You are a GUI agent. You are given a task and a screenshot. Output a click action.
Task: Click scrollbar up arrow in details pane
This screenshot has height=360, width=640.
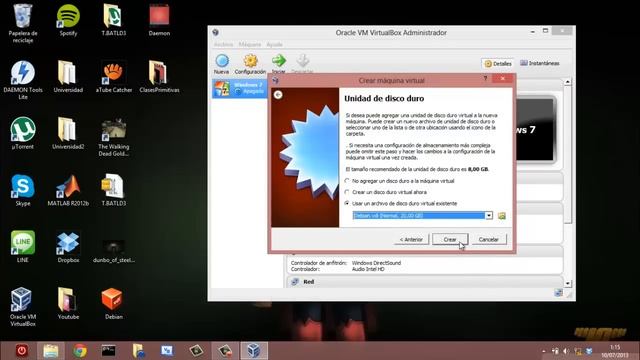[x=567, y=82]
